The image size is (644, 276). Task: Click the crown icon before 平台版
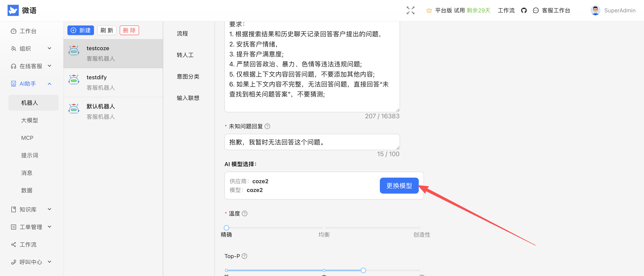[429, 11]
